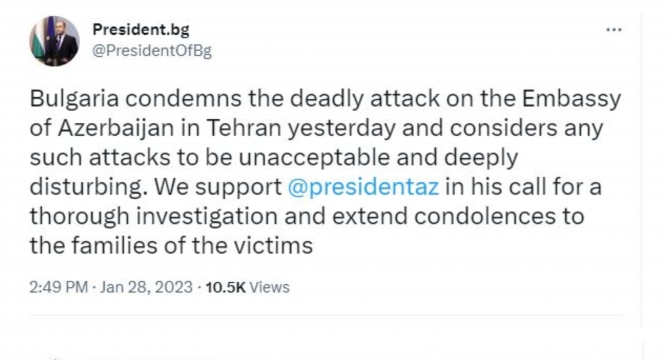The image size is (669, 360).
Task: Click the divider line below the timestamp
Action: tap(326, 316)
